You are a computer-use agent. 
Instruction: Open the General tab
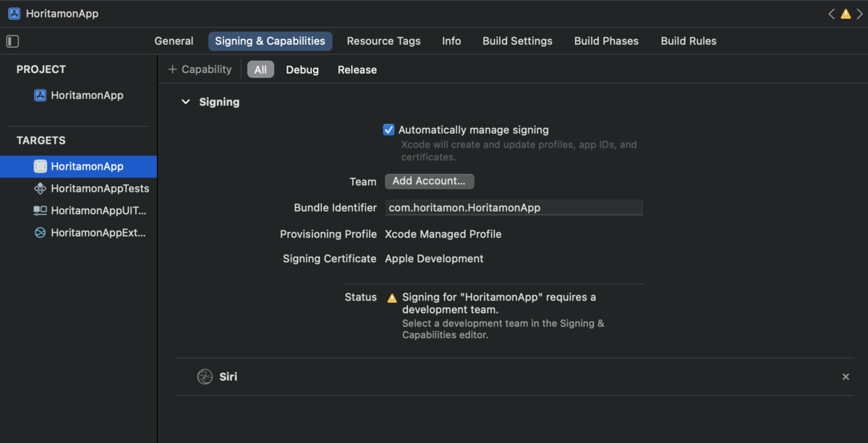point(174,41)
